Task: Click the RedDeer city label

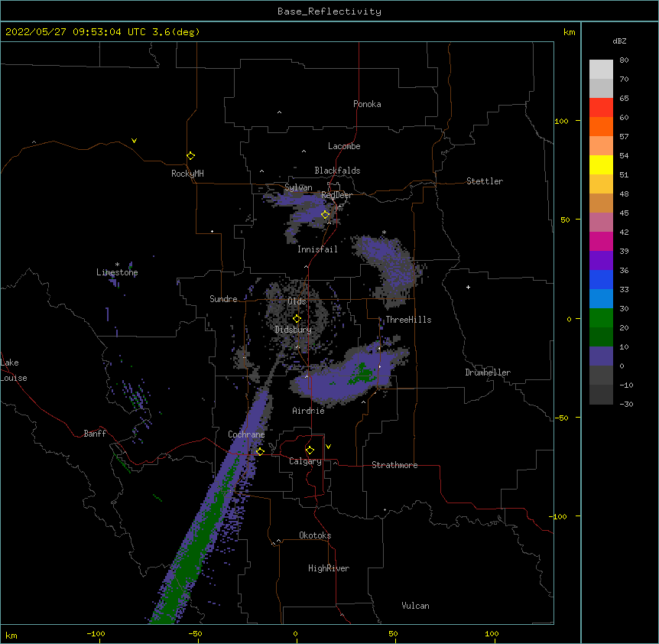Action: tap(336, 196)
